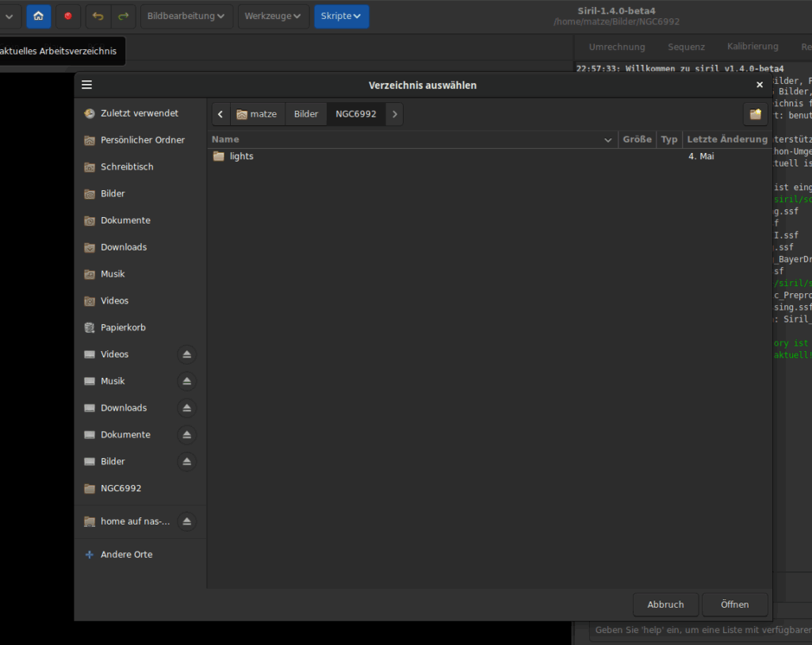Screen dimensions: 812x645
Task: Click the undo arrow icon
Action: [x=98, y=16]
